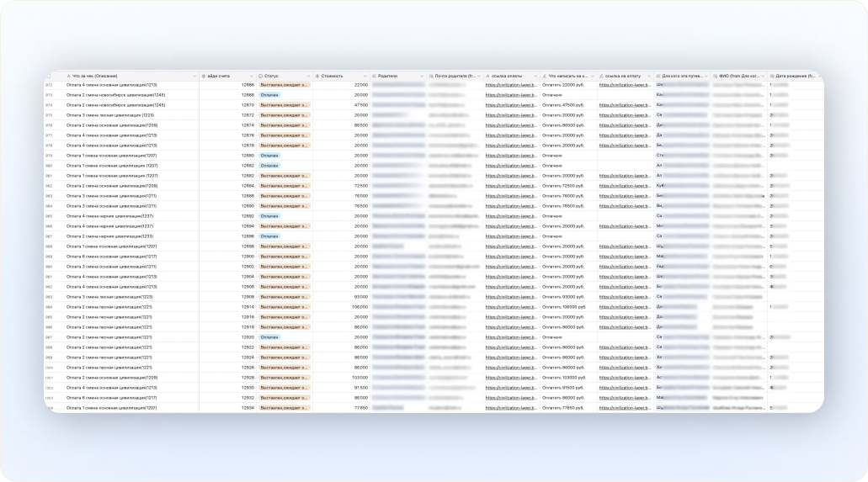Open 'ссылка оплаты' link in row 972
This screenshot has width=868, height=482.
coord(511,85)
